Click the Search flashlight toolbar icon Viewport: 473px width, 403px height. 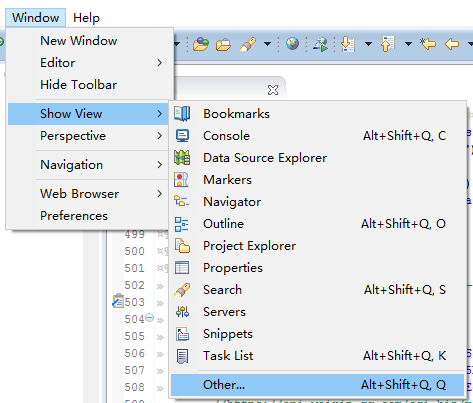click(248, 44)
